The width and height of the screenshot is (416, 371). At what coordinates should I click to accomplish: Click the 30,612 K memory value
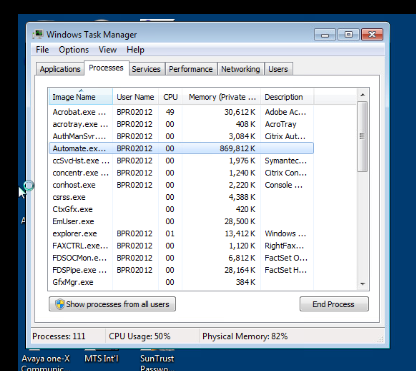click(x=240, y=112)
